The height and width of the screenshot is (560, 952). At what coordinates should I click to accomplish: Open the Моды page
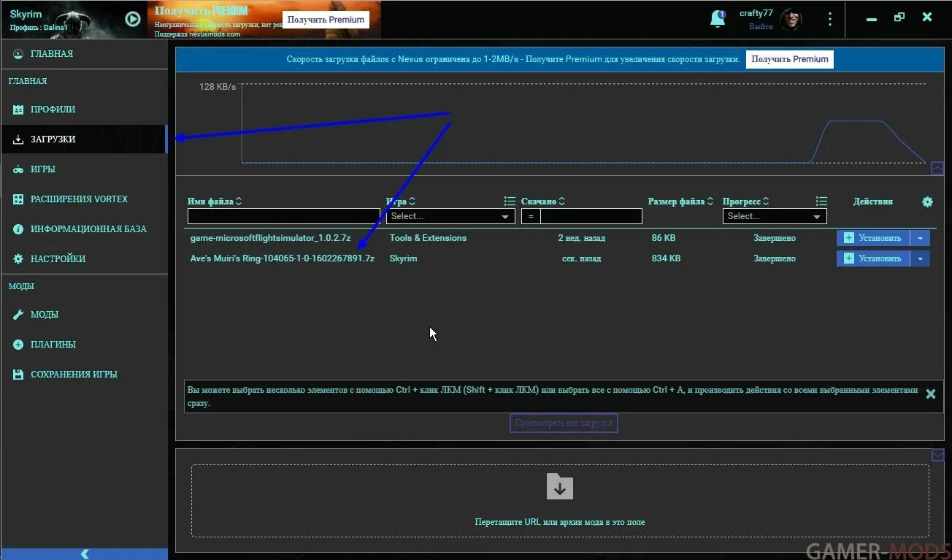point(84,314)
